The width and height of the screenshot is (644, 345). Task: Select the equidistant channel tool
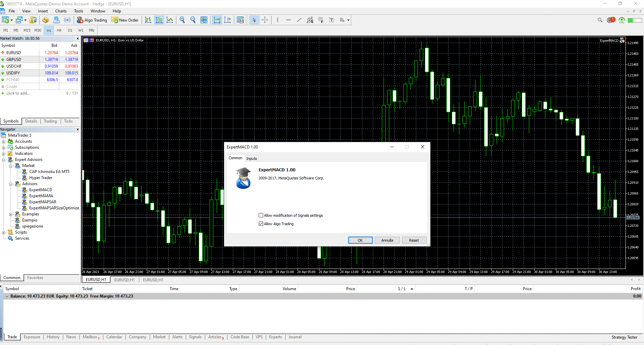(x=310, y=20)
